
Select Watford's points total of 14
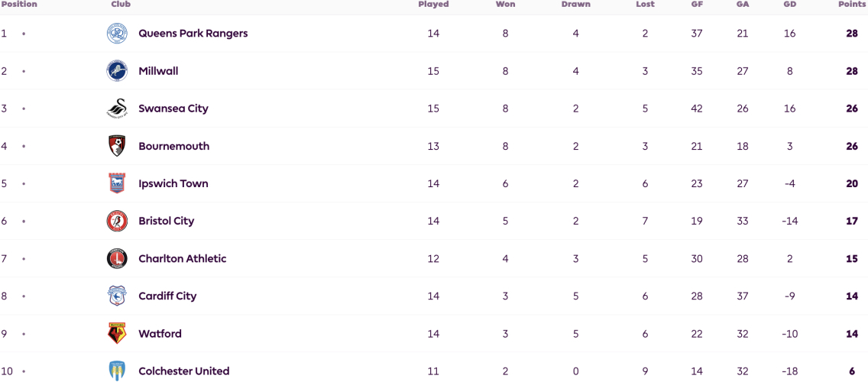coord(852,334)
